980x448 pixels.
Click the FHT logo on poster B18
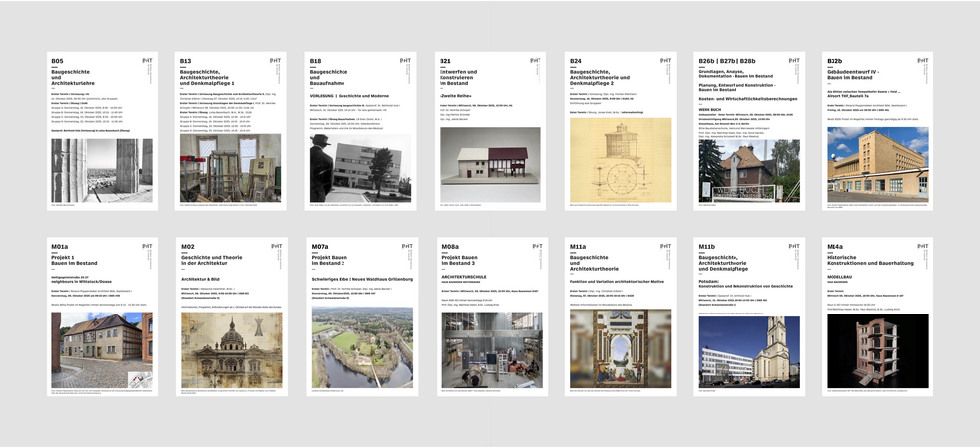(405, 60)
